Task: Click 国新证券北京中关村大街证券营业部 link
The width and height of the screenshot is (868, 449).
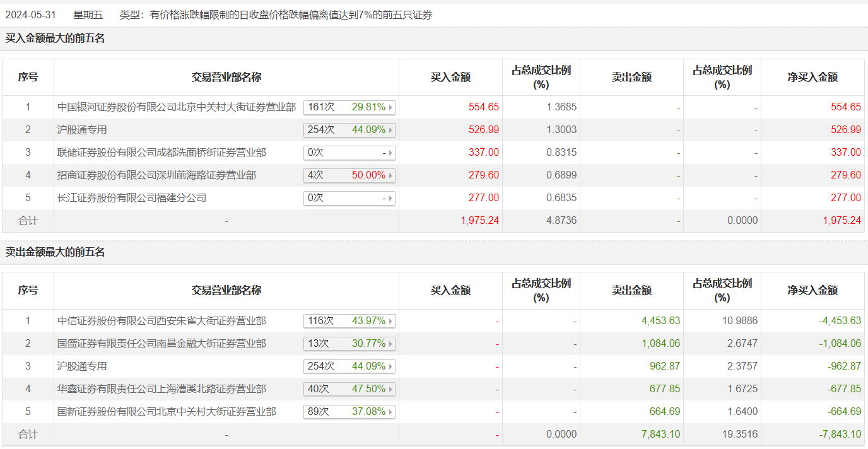Action: pos(167,412)
